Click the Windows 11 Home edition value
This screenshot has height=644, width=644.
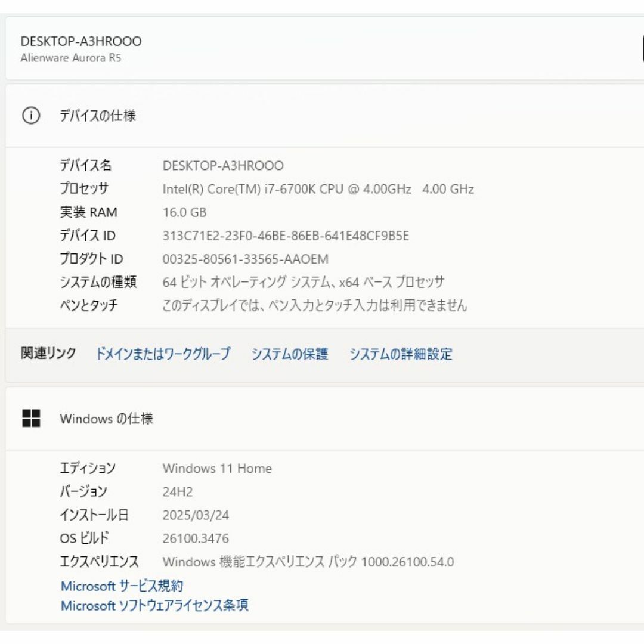217,468
